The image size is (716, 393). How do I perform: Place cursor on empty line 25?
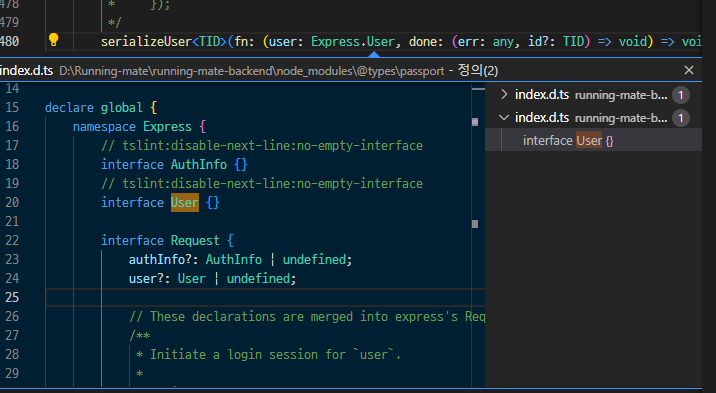point(265,297)
